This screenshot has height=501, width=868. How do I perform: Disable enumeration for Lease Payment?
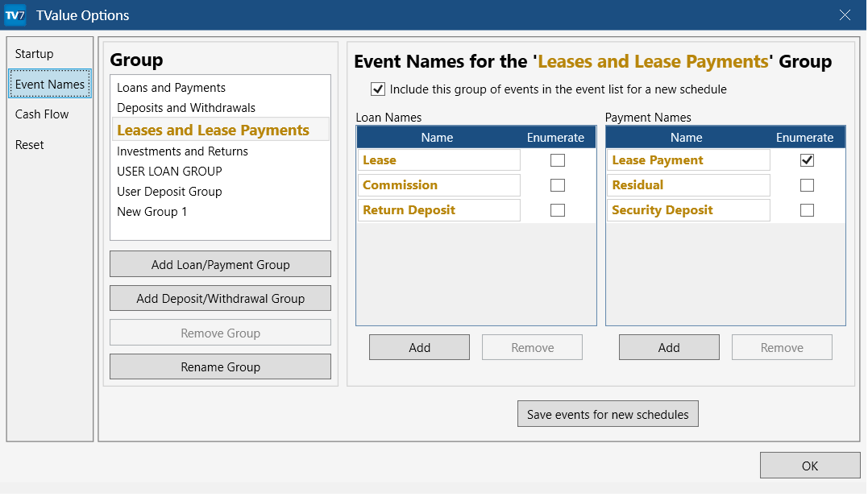tap(806, 159)
